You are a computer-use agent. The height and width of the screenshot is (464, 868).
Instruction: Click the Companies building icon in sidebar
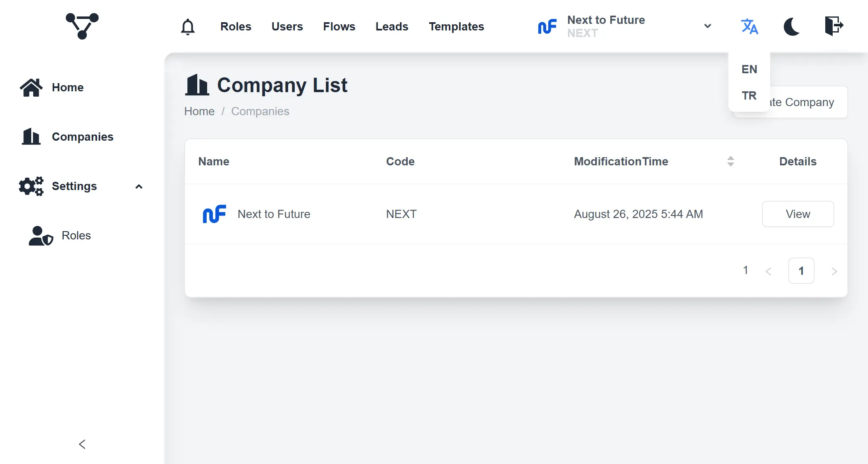pyautogui.click(x=31, y=137)
